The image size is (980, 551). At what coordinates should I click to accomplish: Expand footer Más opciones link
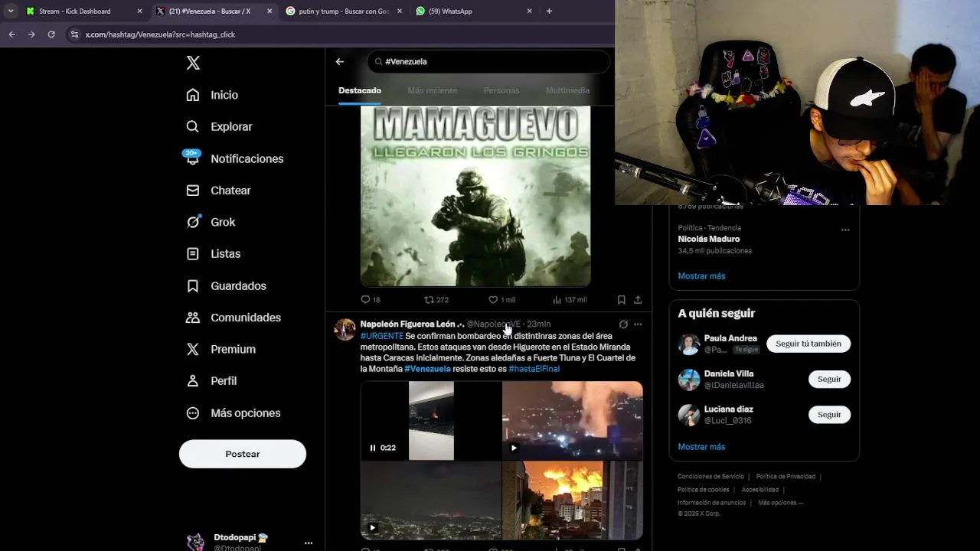pos(780,503)
